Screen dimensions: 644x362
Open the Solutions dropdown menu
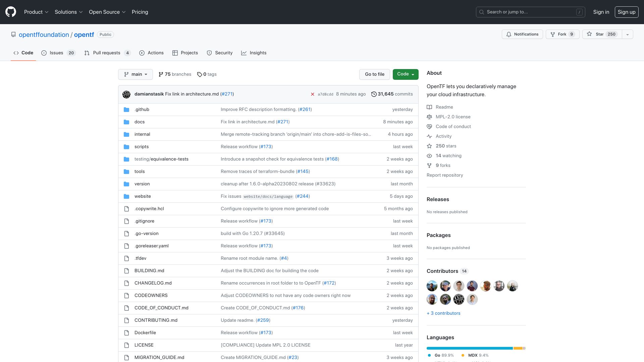(69, 12)
